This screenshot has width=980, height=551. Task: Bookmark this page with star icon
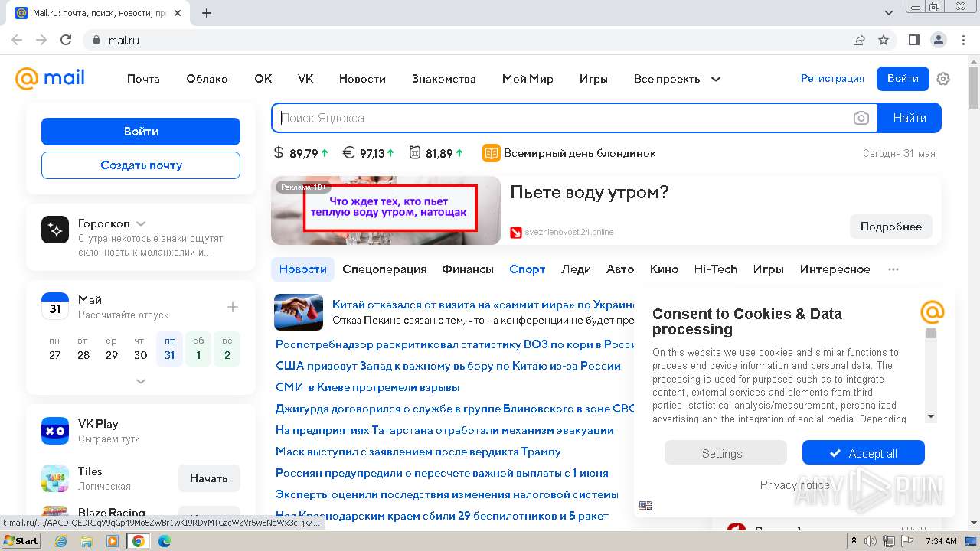(x=884, y=40)
